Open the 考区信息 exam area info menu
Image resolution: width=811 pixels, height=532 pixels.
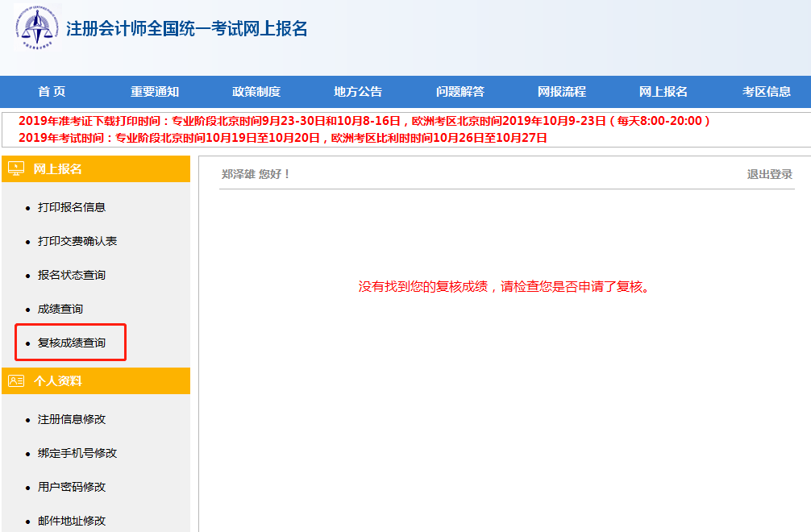click(764, 91)
